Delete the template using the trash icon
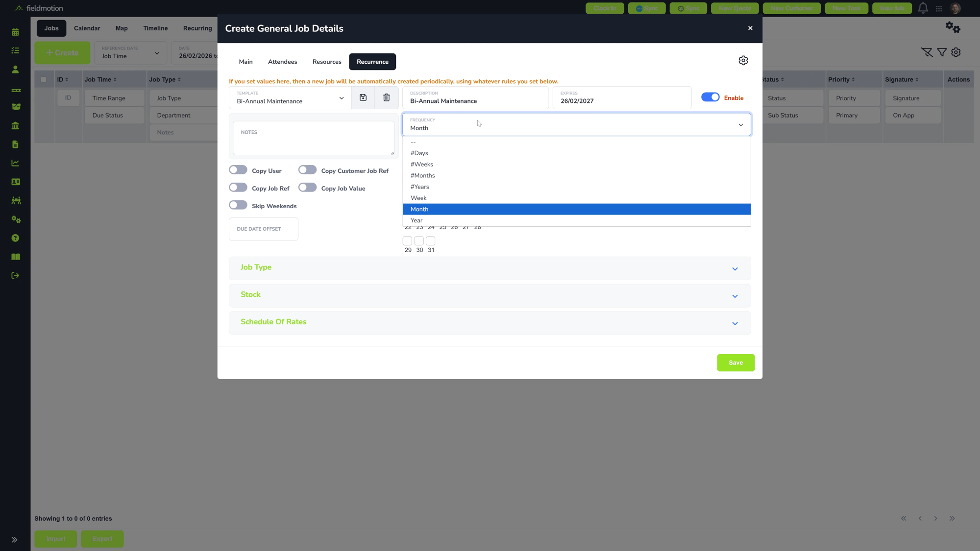This screenshot has width=980, height=551. pos(387,97)
